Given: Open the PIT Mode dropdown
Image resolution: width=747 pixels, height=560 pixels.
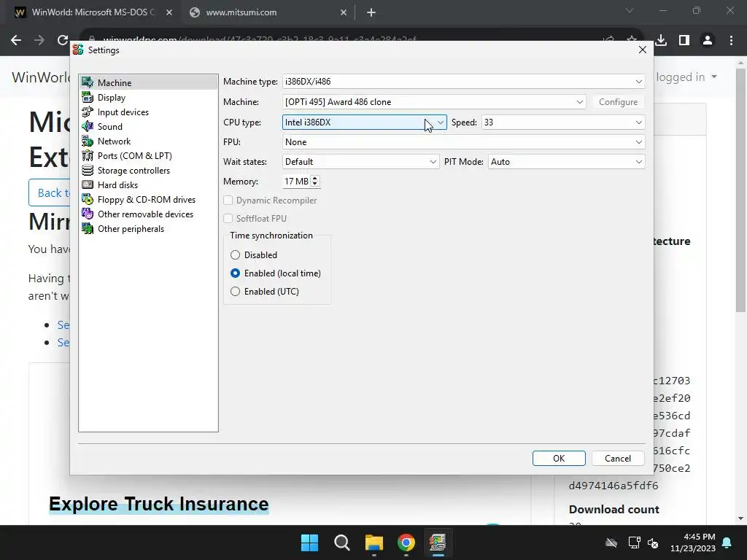Looking at the screenshot, I should click(566, 162).
